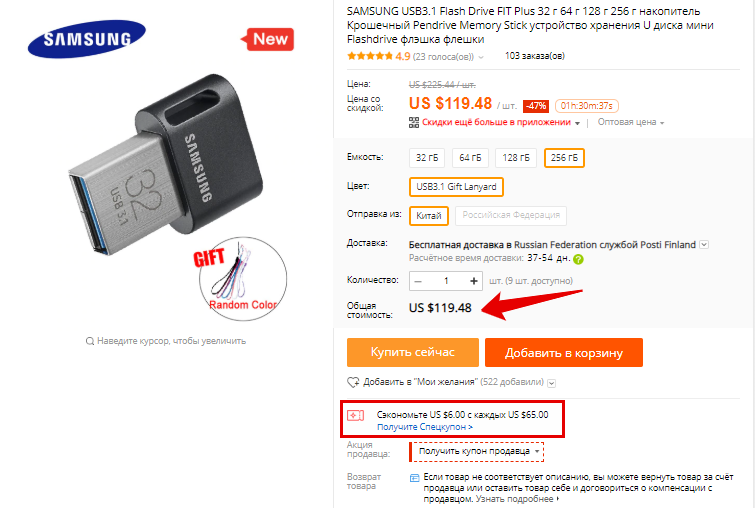
Task: Click the return policy icon
Action: pos(414,478)
